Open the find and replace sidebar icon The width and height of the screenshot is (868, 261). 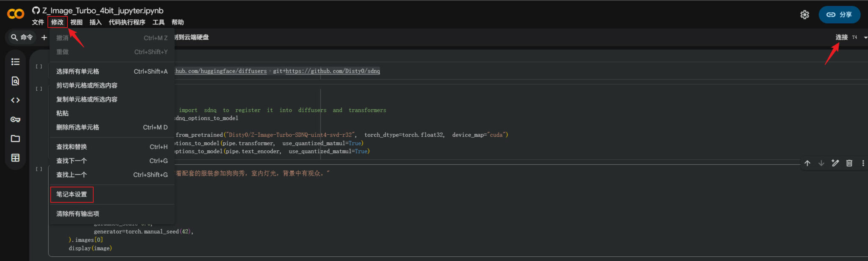(15, 81)
